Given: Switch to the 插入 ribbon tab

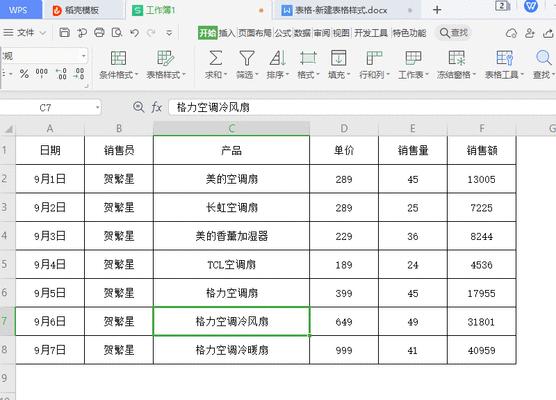Looking at the screenshot, I should pyautogui.click(x=227, y=33).
